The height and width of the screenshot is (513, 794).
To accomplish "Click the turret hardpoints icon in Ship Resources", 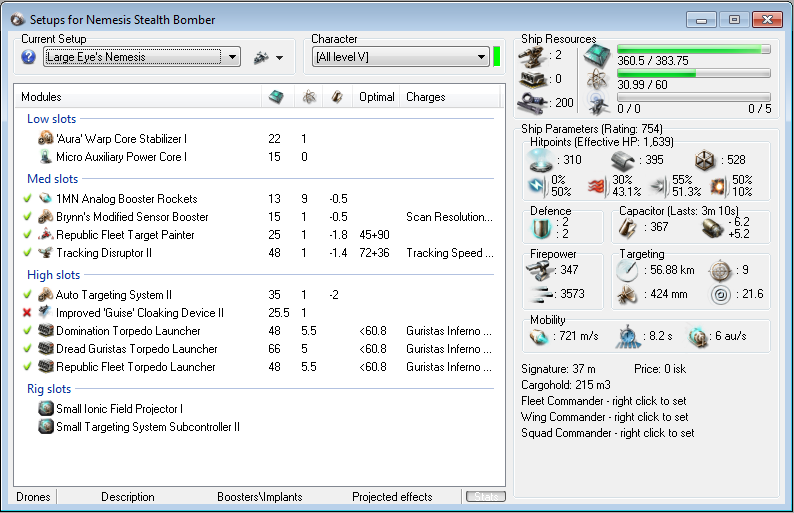I will (532, 56).
